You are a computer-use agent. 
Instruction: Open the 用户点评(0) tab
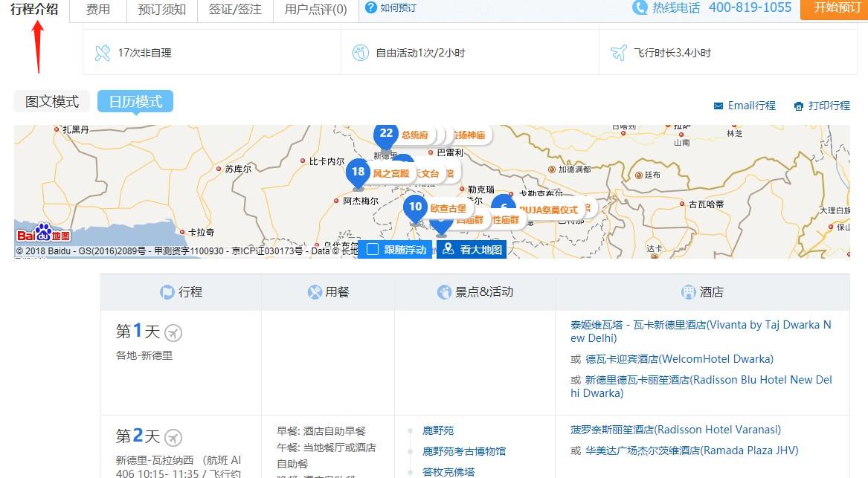(x=310, y=10)
